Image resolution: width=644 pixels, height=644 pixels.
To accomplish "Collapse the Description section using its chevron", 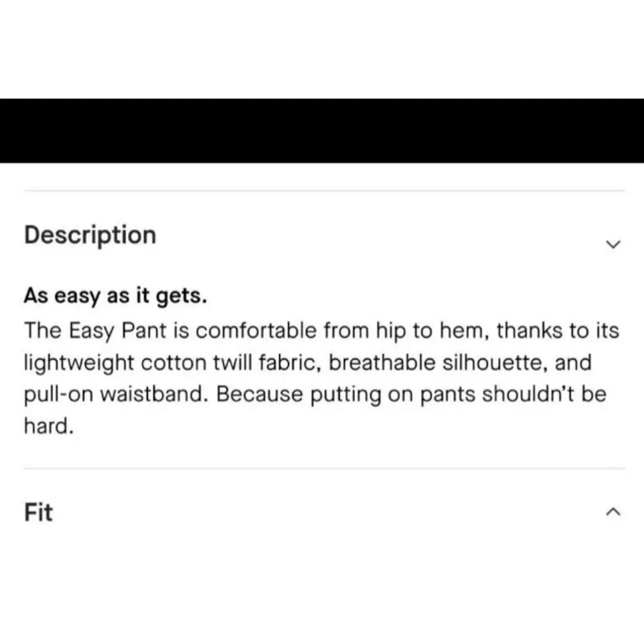I will 613,244.
